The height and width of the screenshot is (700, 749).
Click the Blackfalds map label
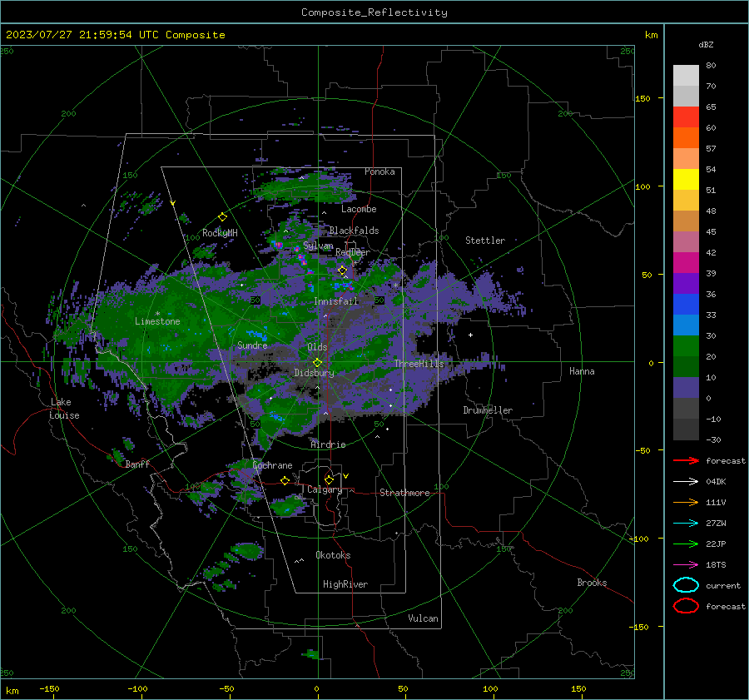click(x=354, y=231)
